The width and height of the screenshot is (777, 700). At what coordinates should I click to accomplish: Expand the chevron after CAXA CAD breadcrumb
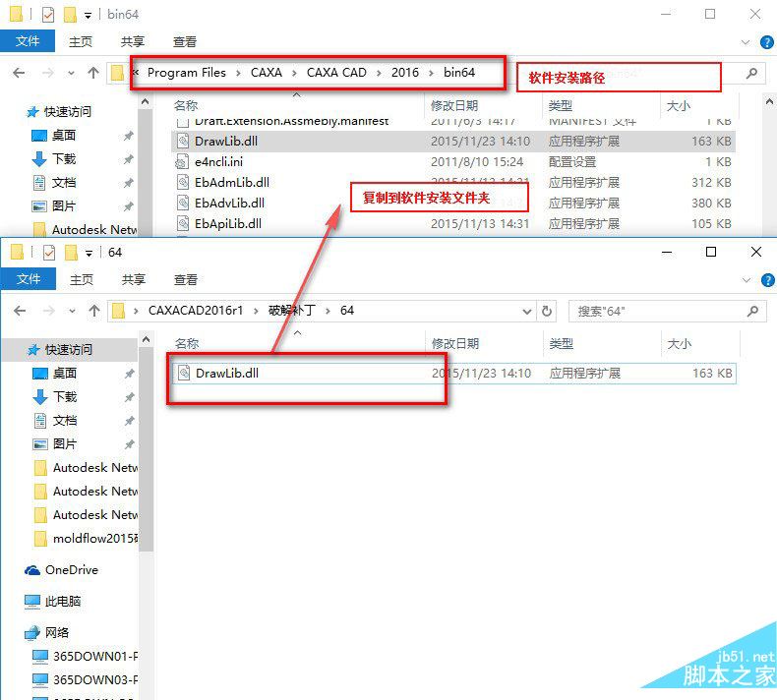pos(379,74)
